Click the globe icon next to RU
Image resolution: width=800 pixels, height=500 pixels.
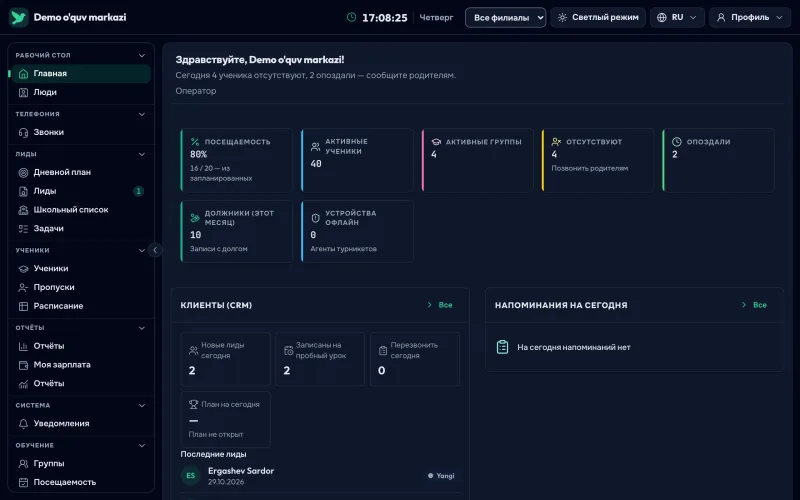coord(662,17)
